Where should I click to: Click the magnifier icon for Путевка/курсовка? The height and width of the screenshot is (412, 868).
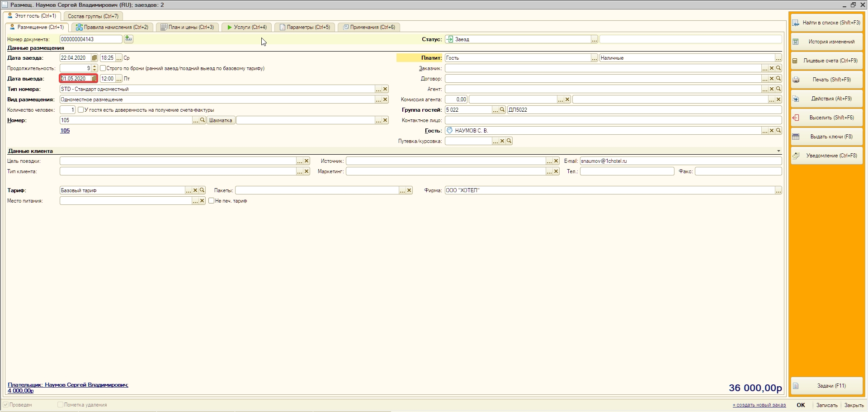tap(509, 141)
